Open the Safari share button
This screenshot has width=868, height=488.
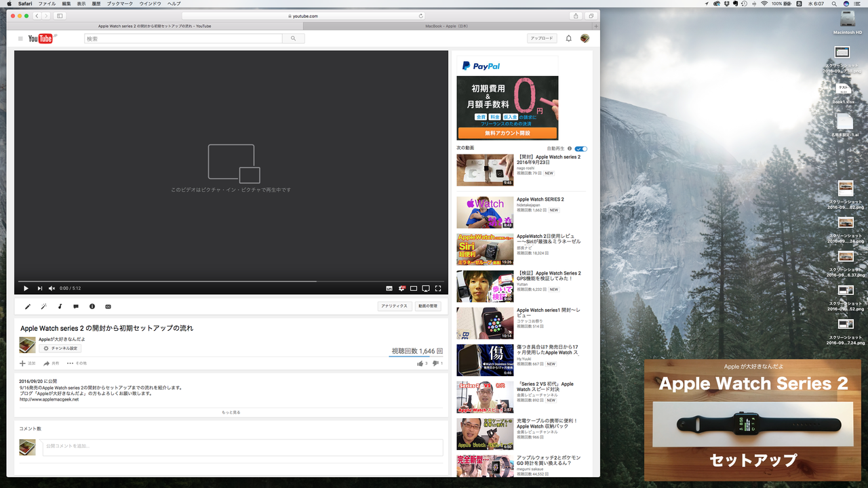click(576, 16)
